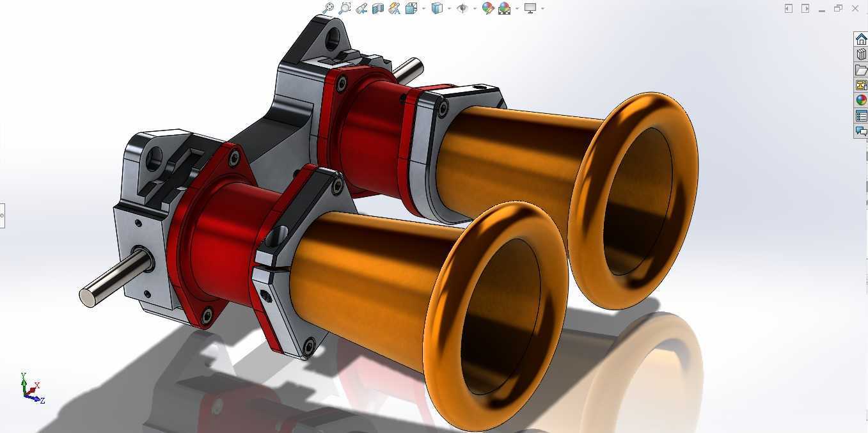Viewport: 868px width, 433px height.
Task: Restore down the document window
Action: pyautogui.click(x=839, y=8)
